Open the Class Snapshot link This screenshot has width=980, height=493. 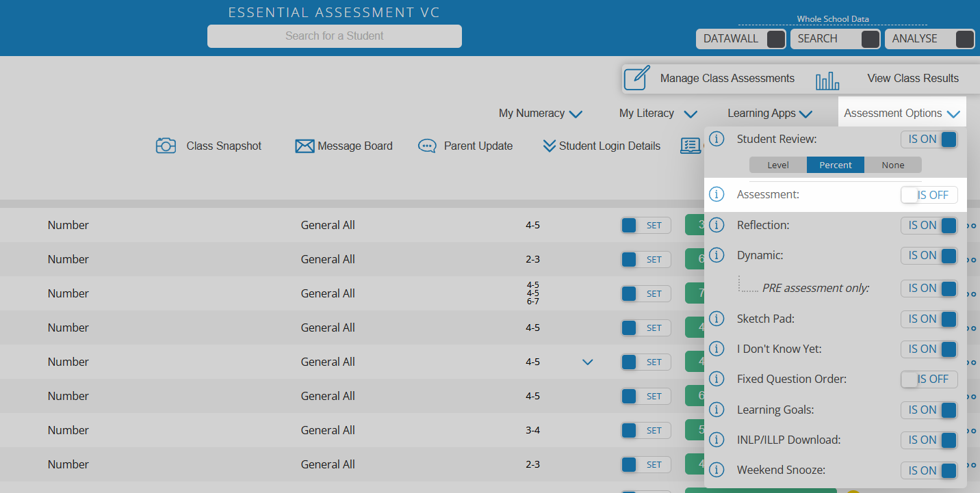(224, 146)
